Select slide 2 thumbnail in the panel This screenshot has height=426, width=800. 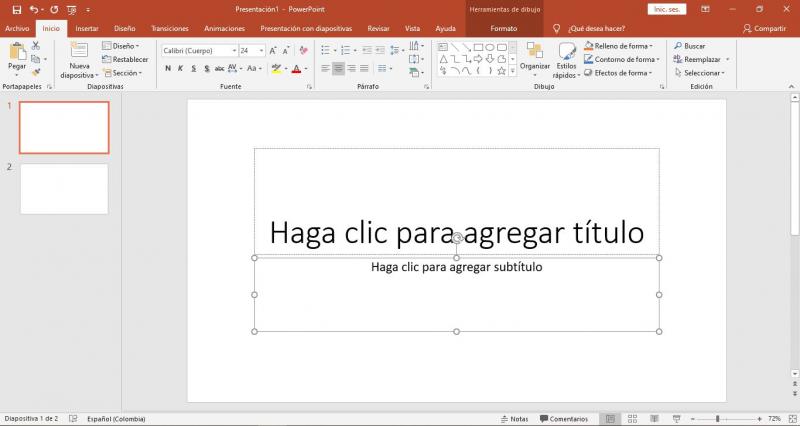[64, 189]
